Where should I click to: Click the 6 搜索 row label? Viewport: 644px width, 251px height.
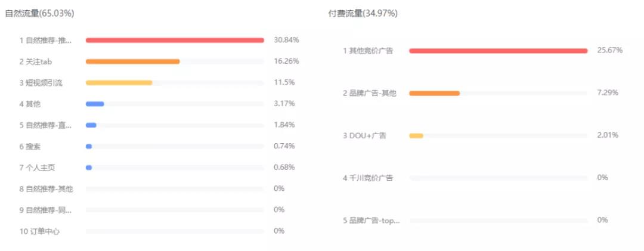pyautogui.click(x=30, y=146)
